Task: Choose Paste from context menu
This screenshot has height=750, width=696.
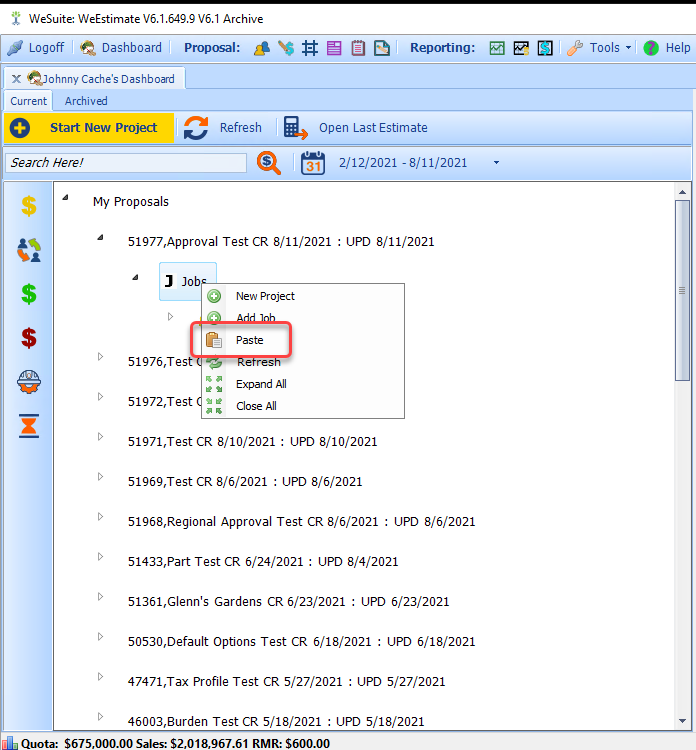Action: click(x=302, y=340)
